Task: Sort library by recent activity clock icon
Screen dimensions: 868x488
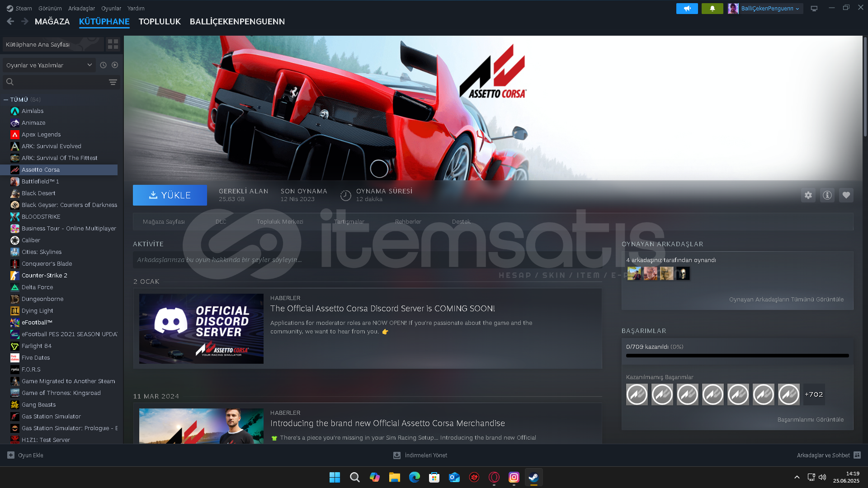Action: (103, 65)
